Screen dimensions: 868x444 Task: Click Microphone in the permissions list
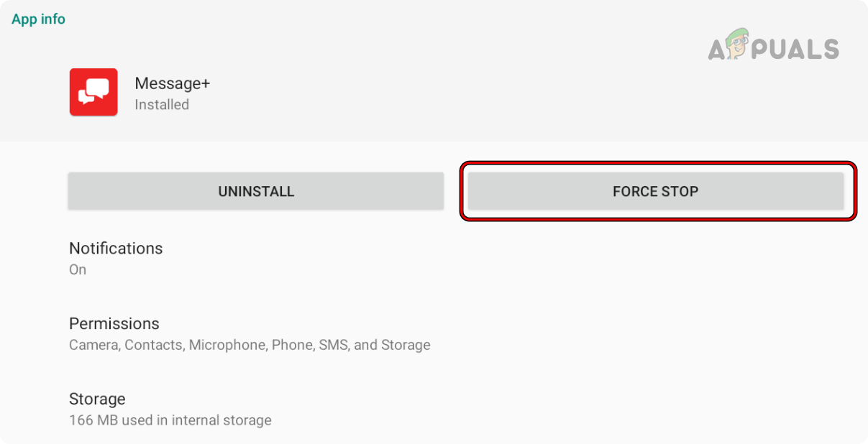pos(227,346)
